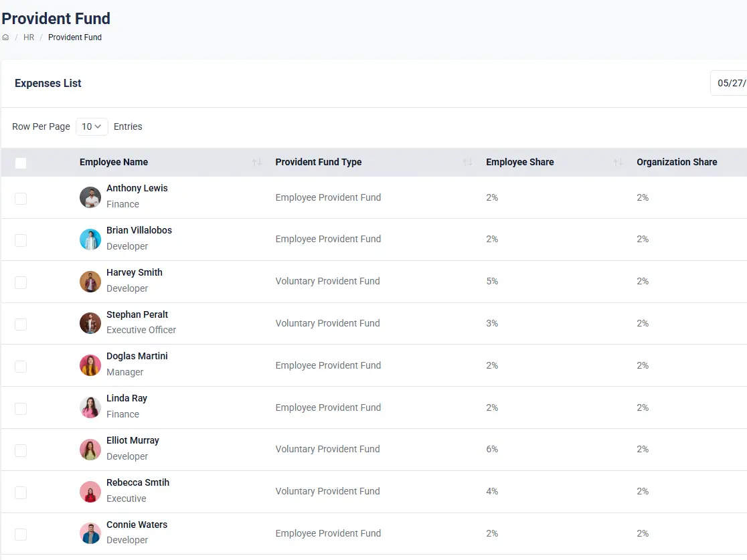Sort by Employee Name column arrows
This screenshot has height=560, width=747.
click(256, 163)
